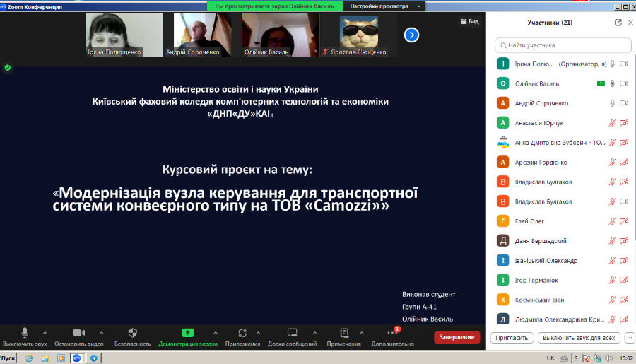This screenshot has height=364, width=636.
Task: Select Ірина Полющенко video thumbnail
Action: click(x=124, y=35)
